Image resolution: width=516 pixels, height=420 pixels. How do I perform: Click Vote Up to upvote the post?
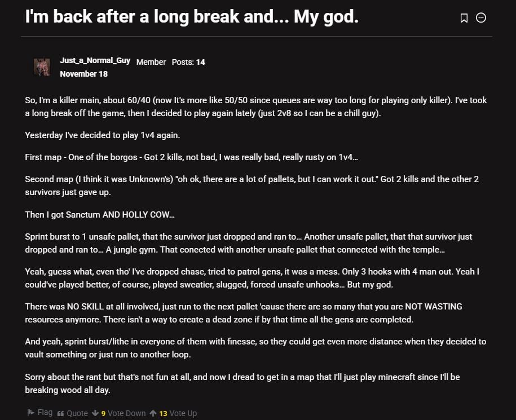click(x=182, y=413)
